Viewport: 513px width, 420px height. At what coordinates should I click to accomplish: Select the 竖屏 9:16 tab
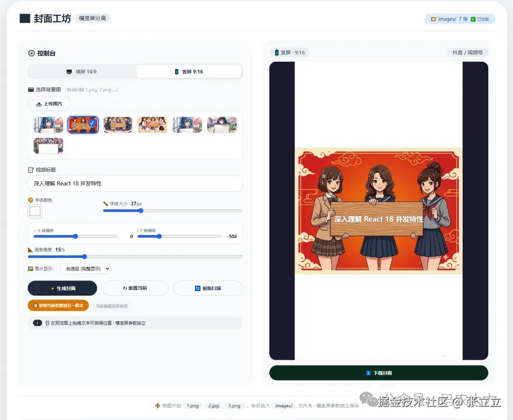click(189, 72)
